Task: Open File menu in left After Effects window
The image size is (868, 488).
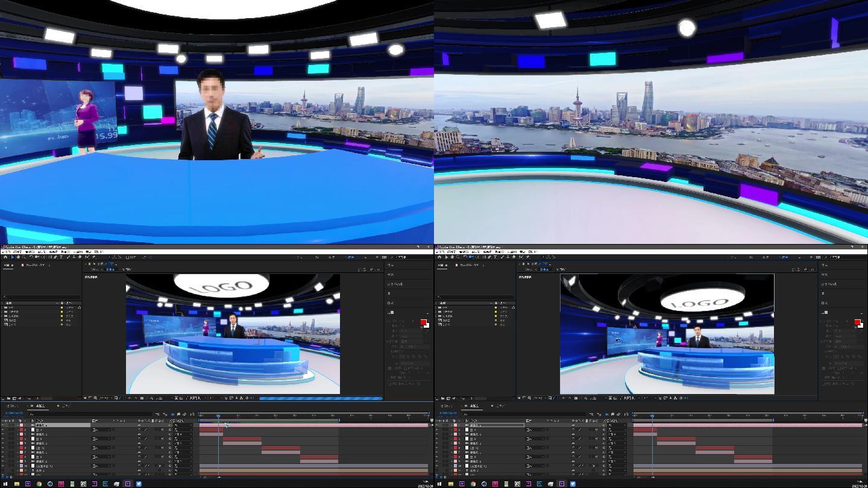Action: pyautogui.click(x=6, y=251)
